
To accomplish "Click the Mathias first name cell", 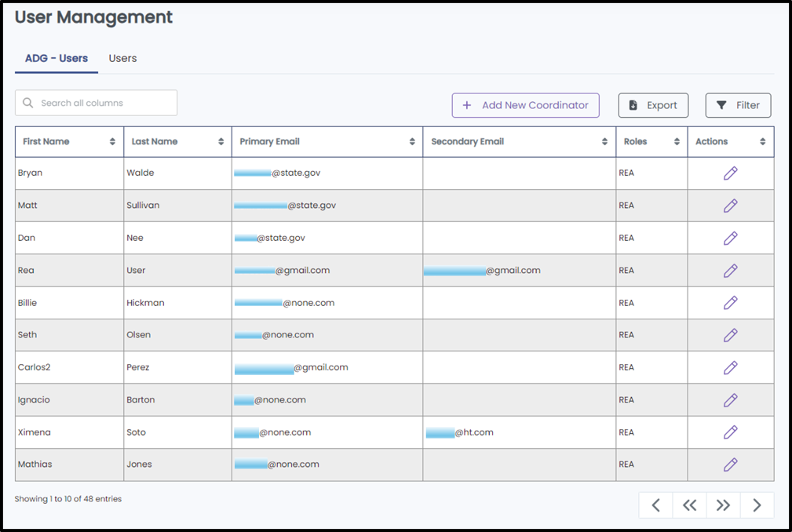I will (x=69, y=465).
